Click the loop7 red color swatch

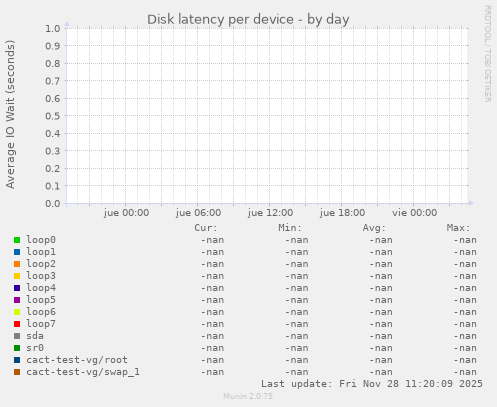click(17, 324)
